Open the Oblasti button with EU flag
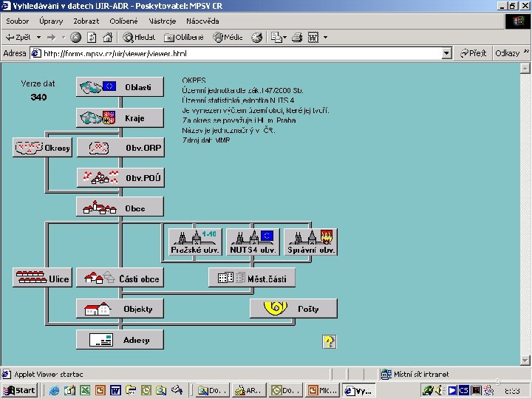 pyautogui.click(x=120, y=87)
